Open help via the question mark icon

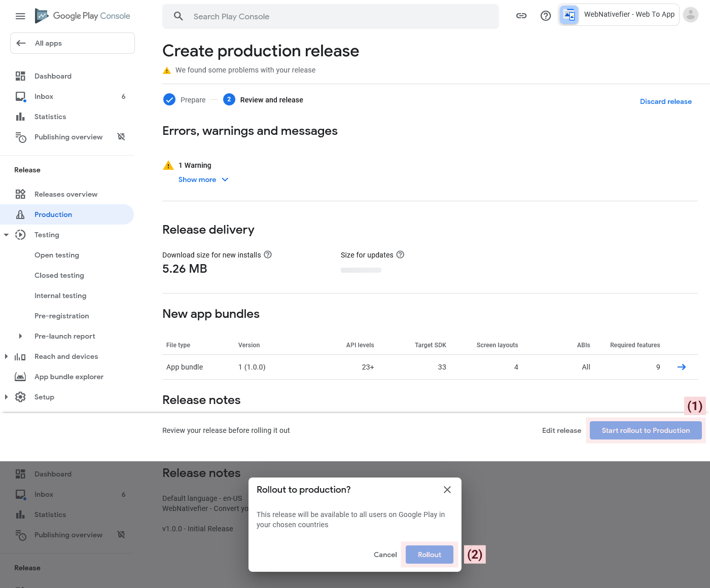click(546, 16)
